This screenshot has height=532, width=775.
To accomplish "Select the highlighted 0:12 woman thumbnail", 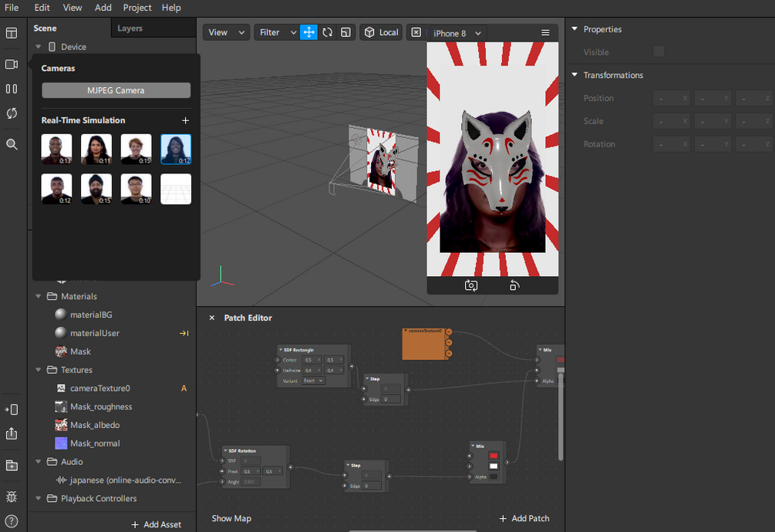I will point(176,149).
